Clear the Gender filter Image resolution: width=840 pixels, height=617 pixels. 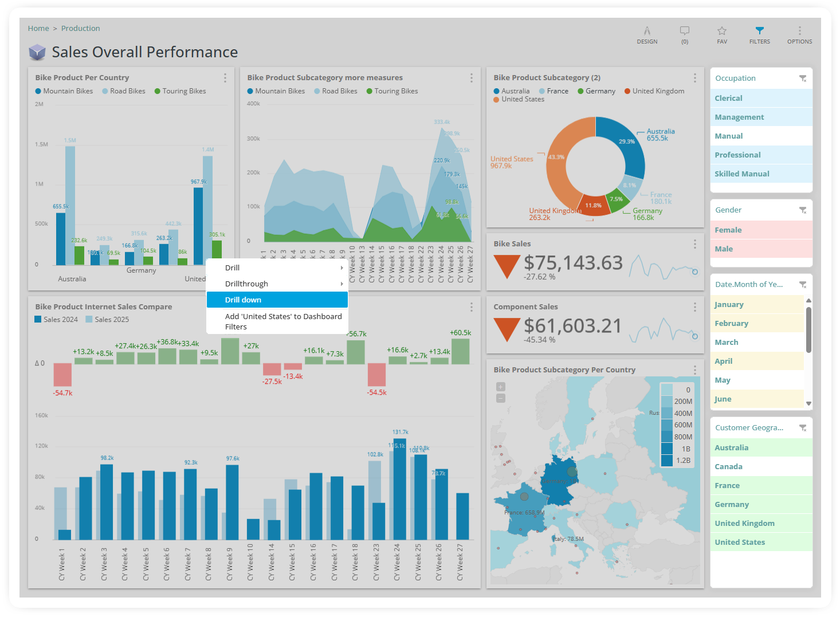tap(803, 210)
